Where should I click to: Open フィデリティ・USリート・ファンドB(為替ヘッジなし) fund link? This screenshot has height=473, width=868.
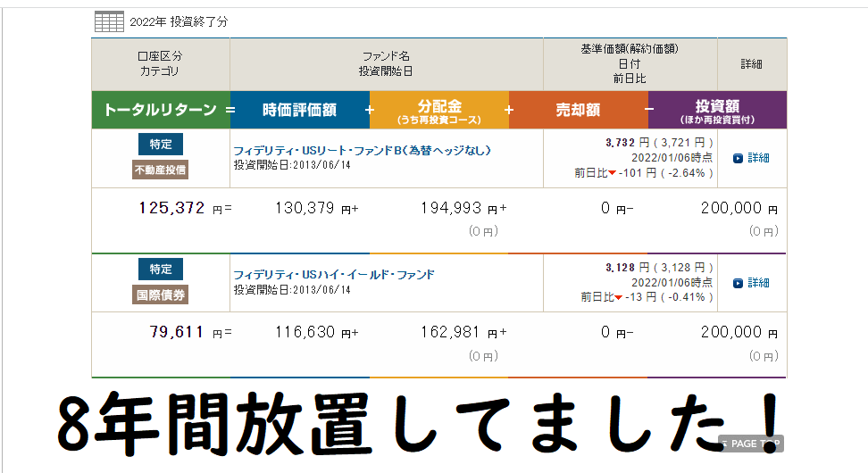click(362, 150)
